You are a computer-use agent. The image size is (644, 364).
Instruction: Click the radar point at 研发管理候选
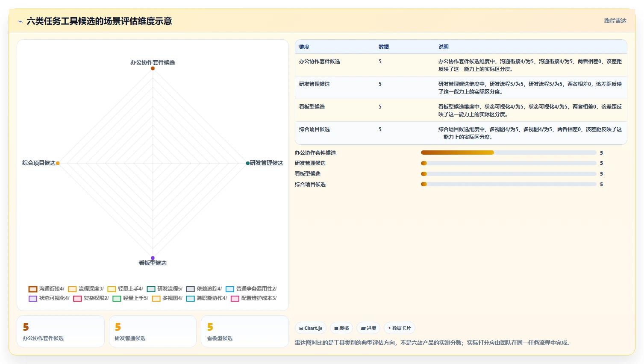coord(248,163)
